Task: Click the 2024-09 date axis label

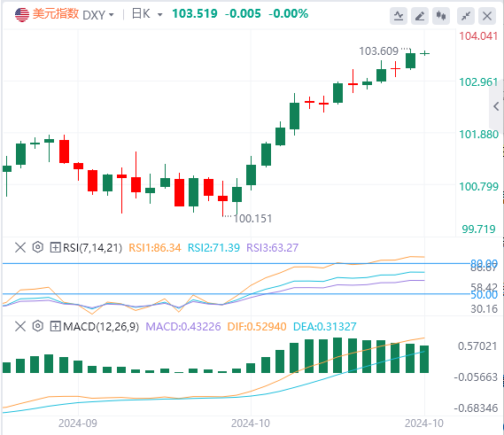Action: click(78, 423)
